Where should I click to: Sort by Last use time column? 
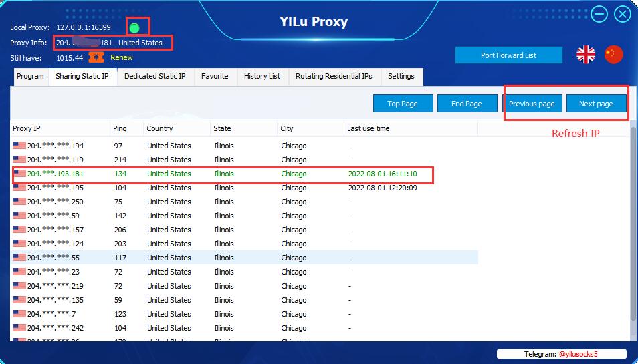[411, 128]
